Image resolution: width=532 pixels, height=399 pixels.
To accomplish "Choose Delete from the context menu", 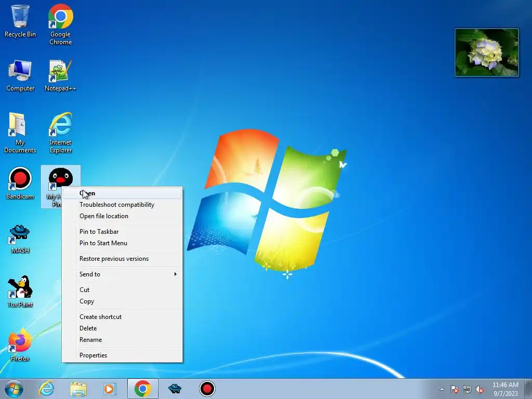I will pos(123,328).
